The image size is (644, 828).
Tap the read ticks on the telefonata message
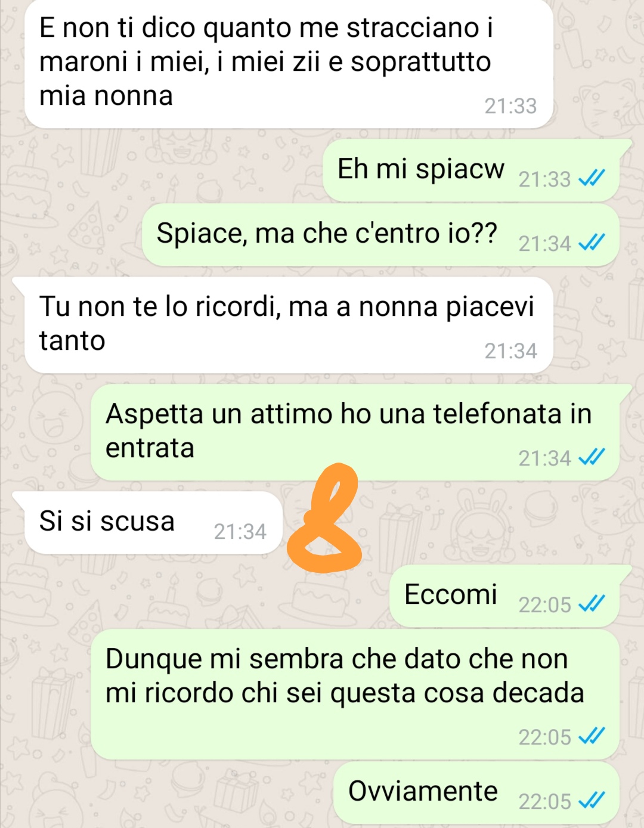pyautogui.click(x=592, y=457)
